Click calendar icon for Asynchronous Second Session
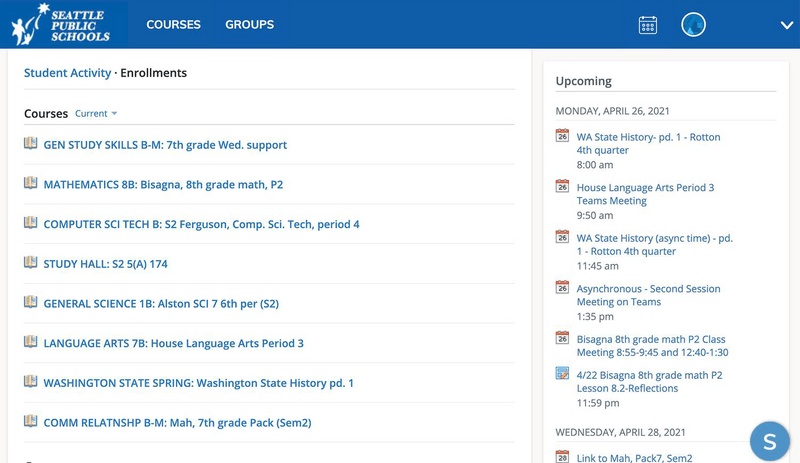The width and height of the screenshot is (800, 463). coord(562,287)
